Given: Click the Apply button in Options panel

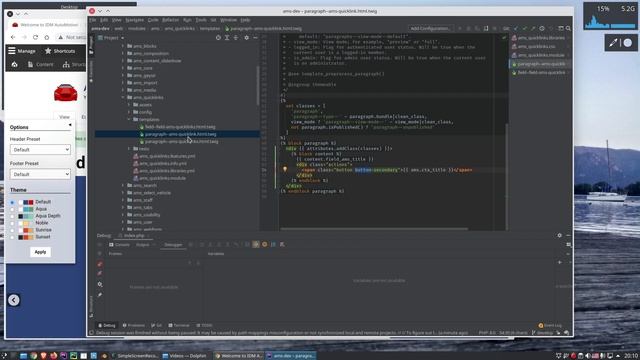Looking at the screenshot, I should click(x=40, y=252).
